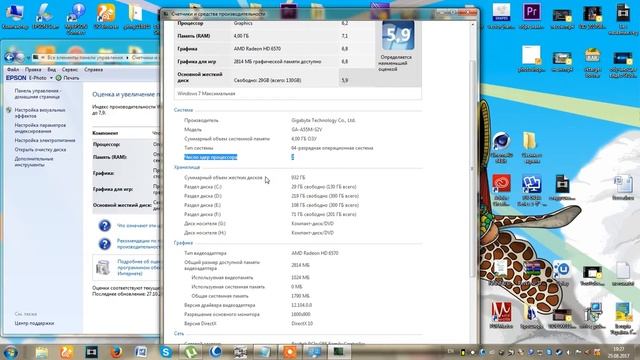This screenshot has width=640, height=360.
Task: Open the Сервис menu
Action: pos(70,69)
